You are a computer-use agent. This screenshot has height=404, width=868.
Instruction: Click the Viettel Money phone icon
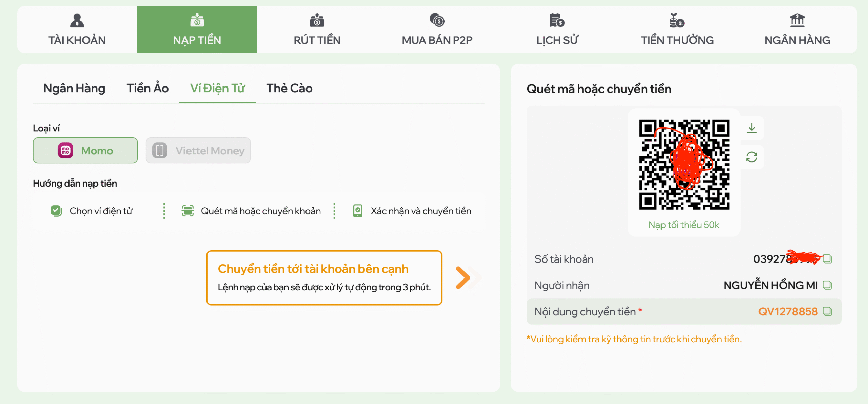160,150
